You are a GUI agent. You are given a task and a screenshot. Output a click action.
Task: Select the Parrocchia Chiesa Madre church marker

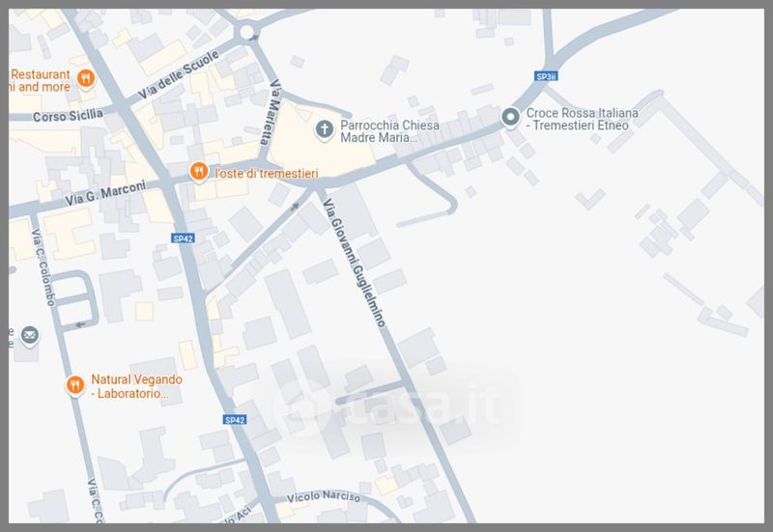[x=324, y=130]
